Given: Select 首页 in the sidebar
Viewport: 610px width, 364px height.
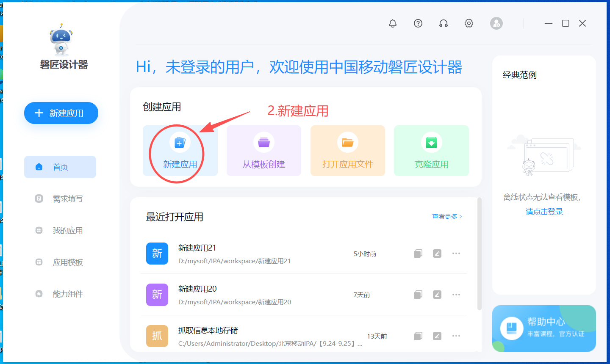Looking at the screenshot, I should pyautogui.click(x=60, y=167).
